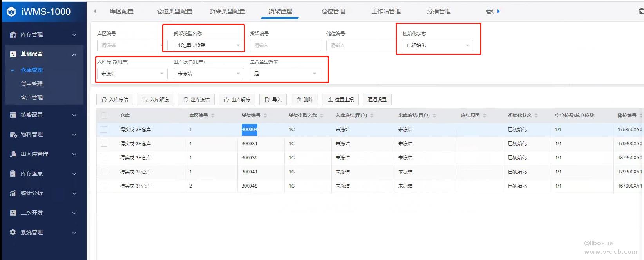Check the row for shelf 300004

104,130
